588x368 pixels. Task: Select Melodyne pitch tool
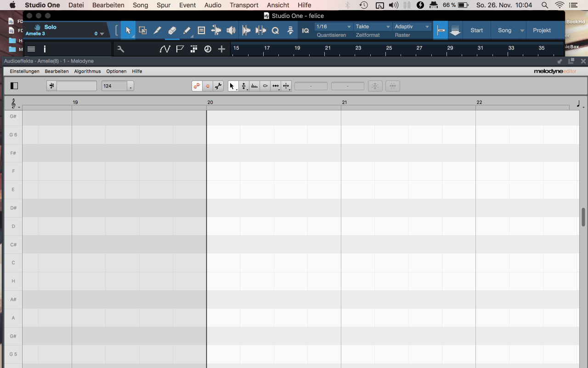coord(244,86)
